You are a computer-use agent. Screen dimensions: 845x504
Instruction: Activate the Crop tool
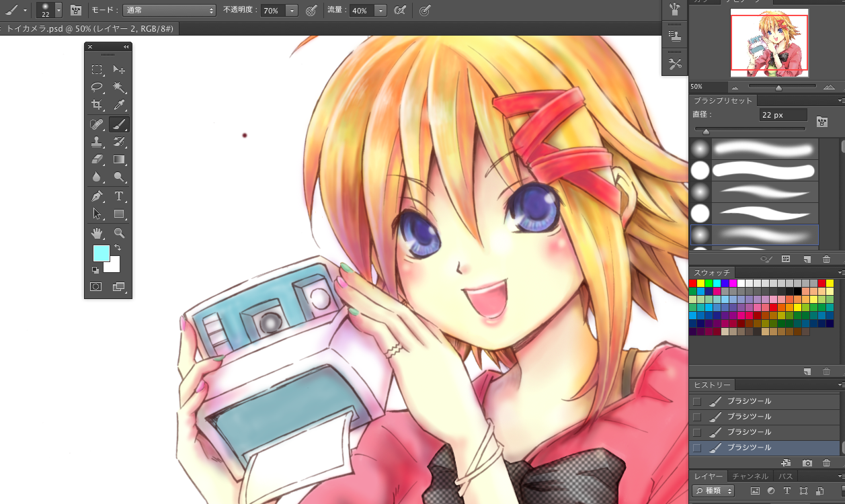coord(97,105)
